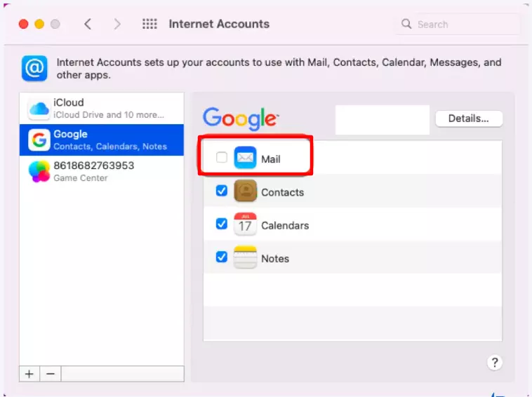Click the Internet Accounts window title
This screenshot has width=532, height=397.
[219, 24]
